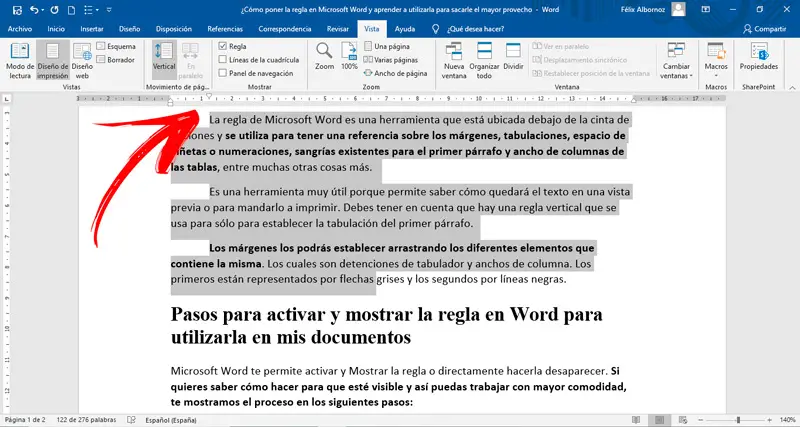
Task: Click the heading Pasos para activar y mostrar
Action: click(386, 325)
